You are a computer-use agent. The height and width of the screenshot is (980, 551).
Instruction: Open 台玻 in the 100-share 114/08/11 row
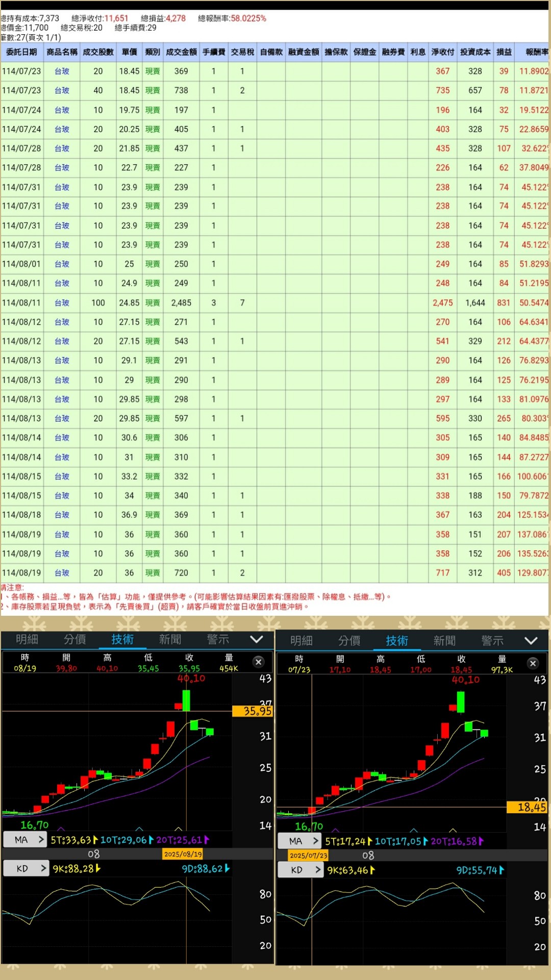pyautogui.click(x=62, y=303)
